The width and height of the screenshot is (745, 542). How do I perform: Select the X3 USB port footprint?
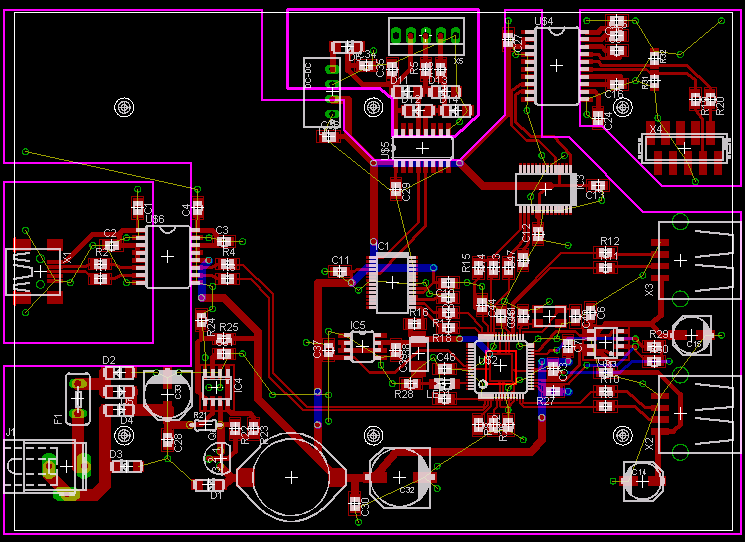click(697, 260)
